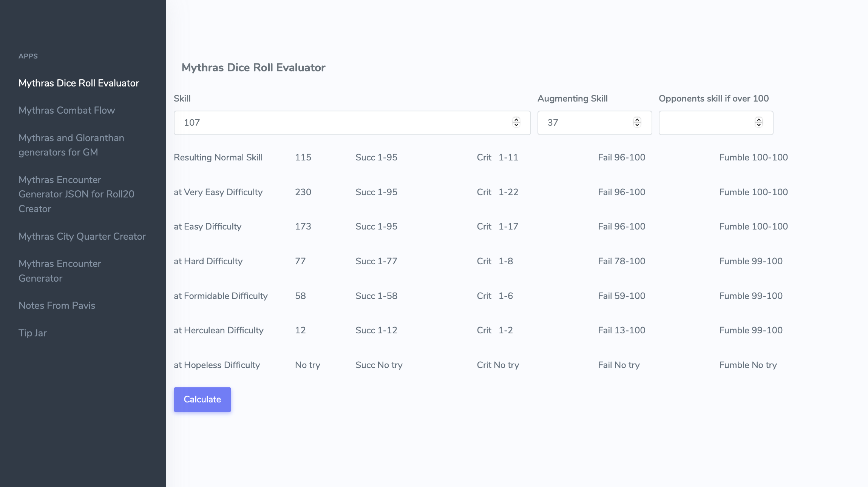The height and width of the screenshot is (487, 868).
Task: Focus the Skill input showing 107
Action: (340, 123)
